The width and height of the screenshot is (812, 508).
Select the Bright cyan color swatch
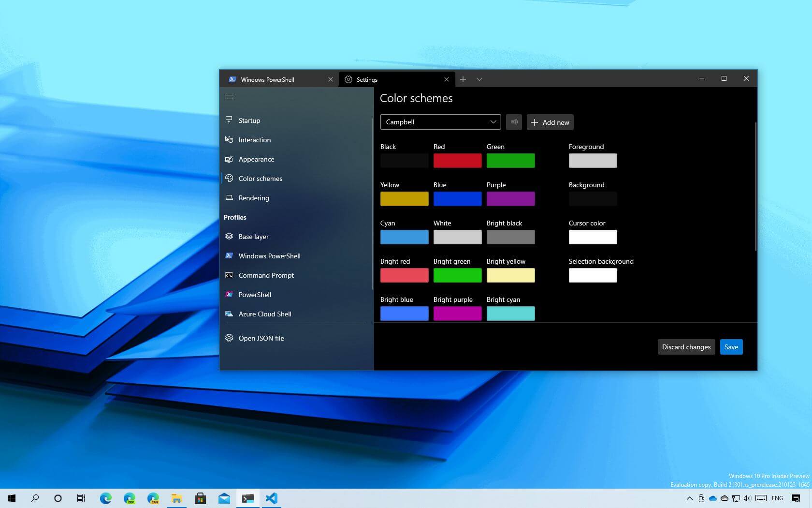click(510, 313)
